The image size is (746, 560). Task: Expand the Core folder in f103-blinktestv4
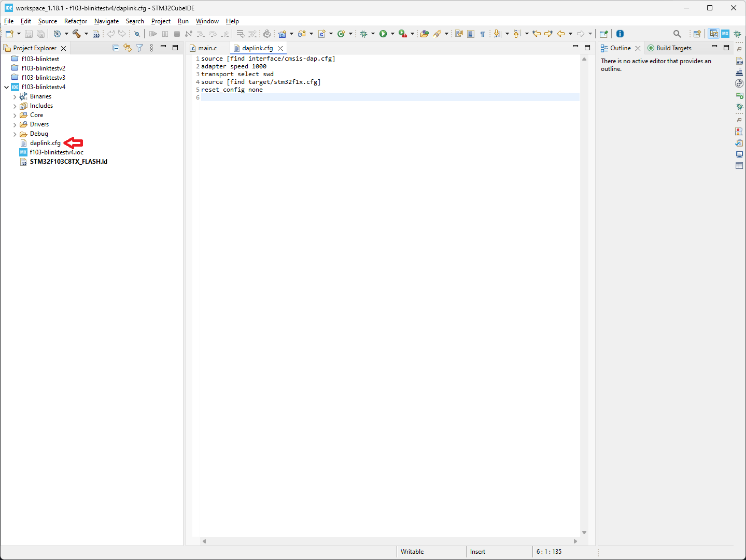[15, 114]
